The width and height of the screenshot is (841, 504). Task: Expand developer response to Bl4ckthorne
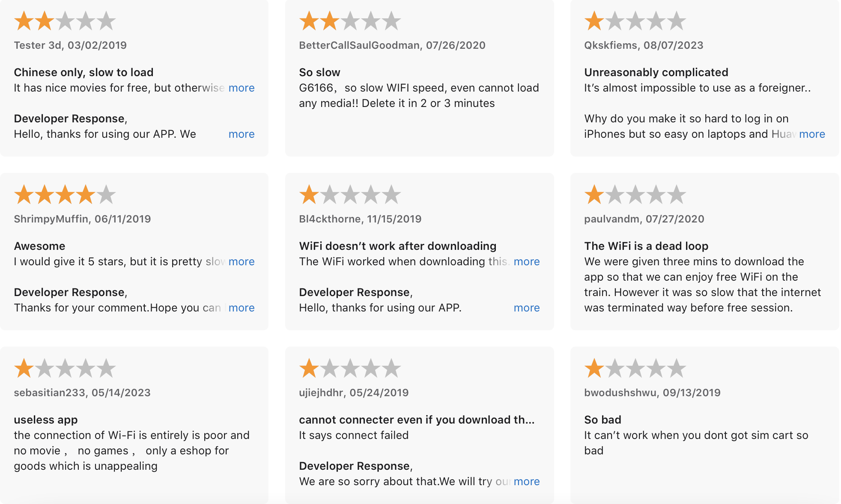click(x=527, y=308)
